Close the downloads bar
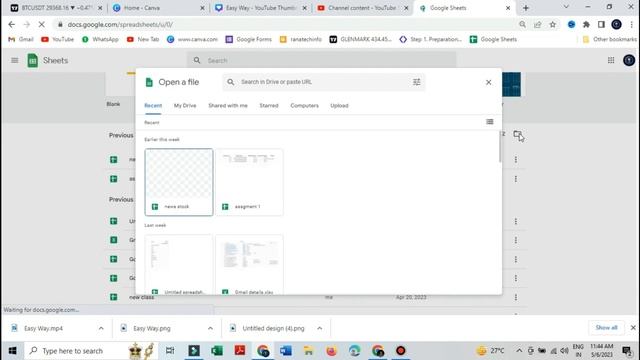 pos(633,328)
